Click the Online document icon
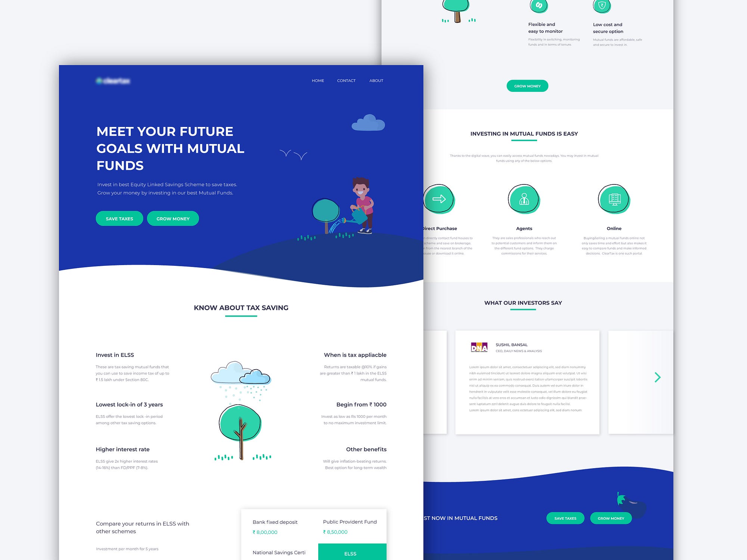Viewport: 747px width, 560px height. pos(614,197)
